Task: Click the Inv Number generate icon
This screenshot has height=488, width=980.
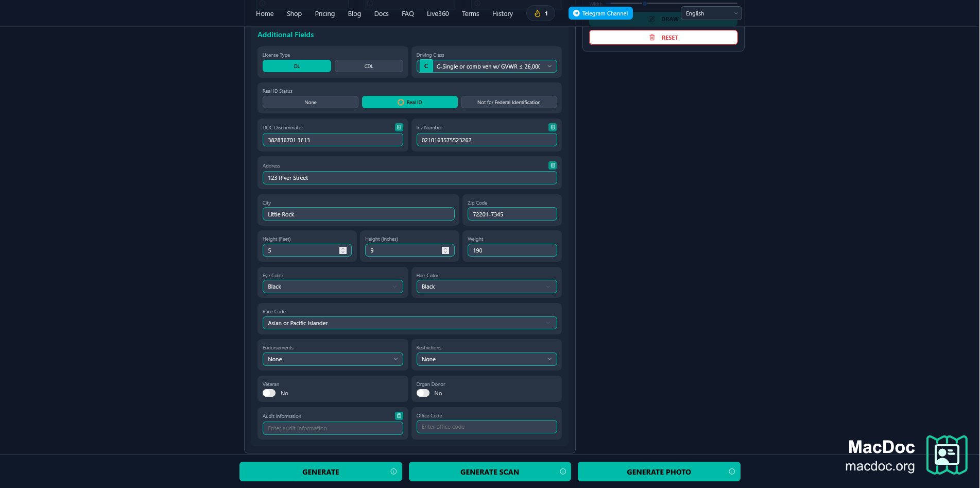Action: pos(553,127)
